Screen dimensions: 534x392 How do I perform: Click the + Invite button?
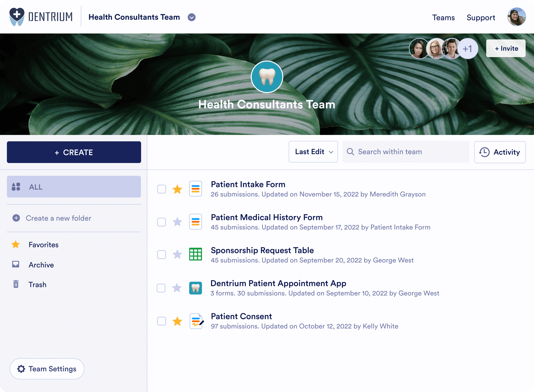pos(506,48)
